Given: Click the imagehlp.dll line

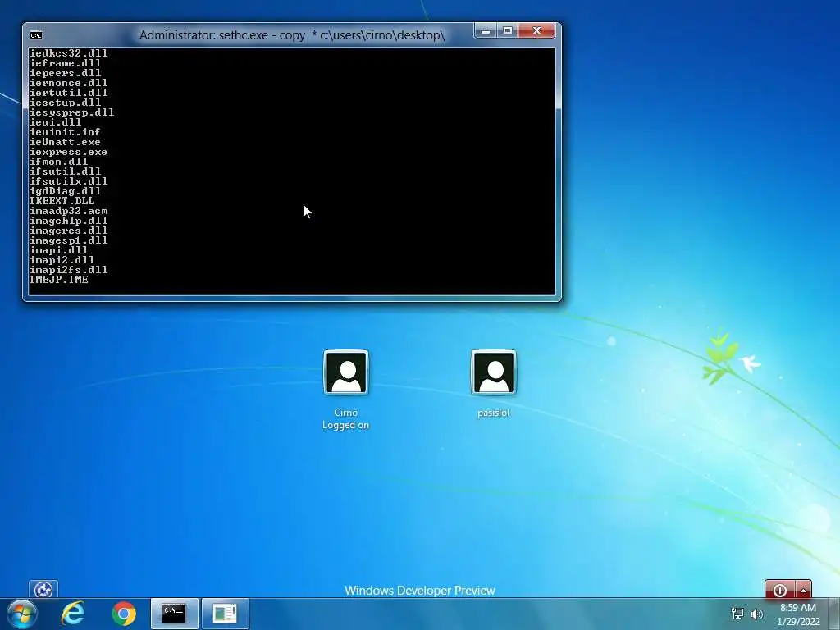Looking at the screenshot, I should tap(69, 221).
